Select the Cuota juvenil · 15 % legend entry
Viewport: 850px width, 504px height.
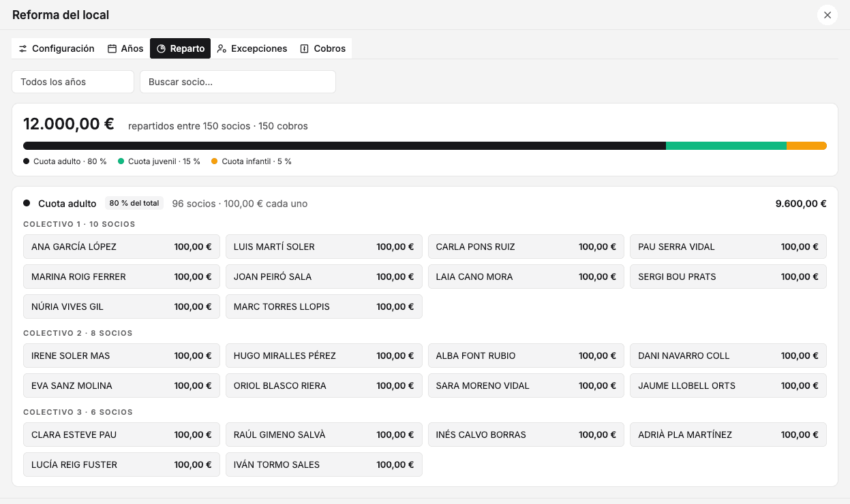coord(159,161)
